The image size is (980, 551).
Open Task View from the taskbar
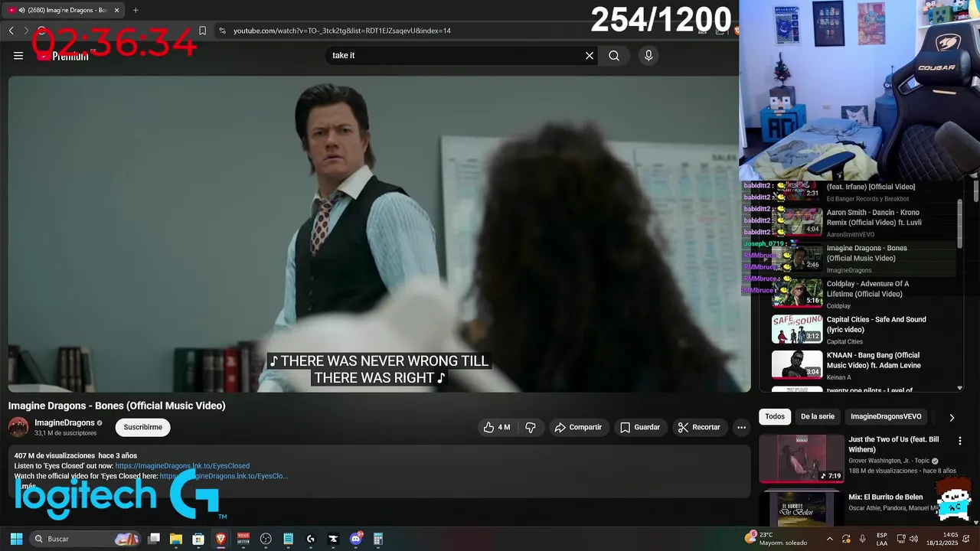154,539
